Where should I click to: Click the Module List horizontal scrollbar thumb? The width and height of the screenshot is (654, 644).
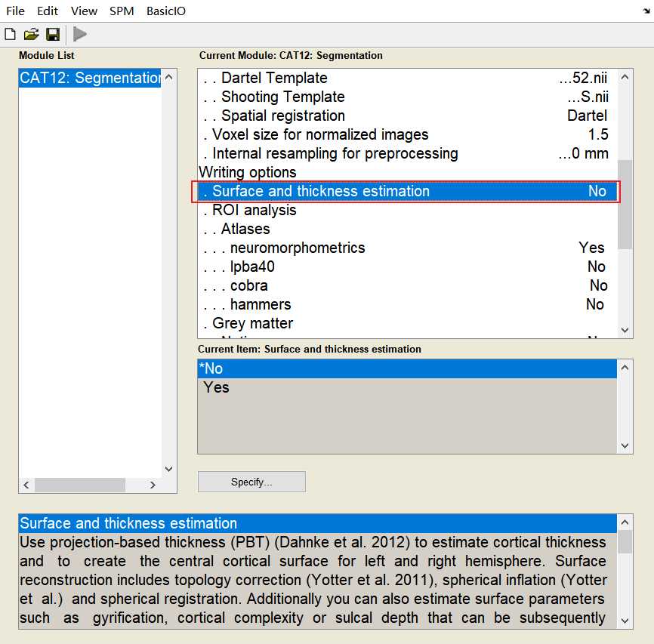[x=79, y=485]
